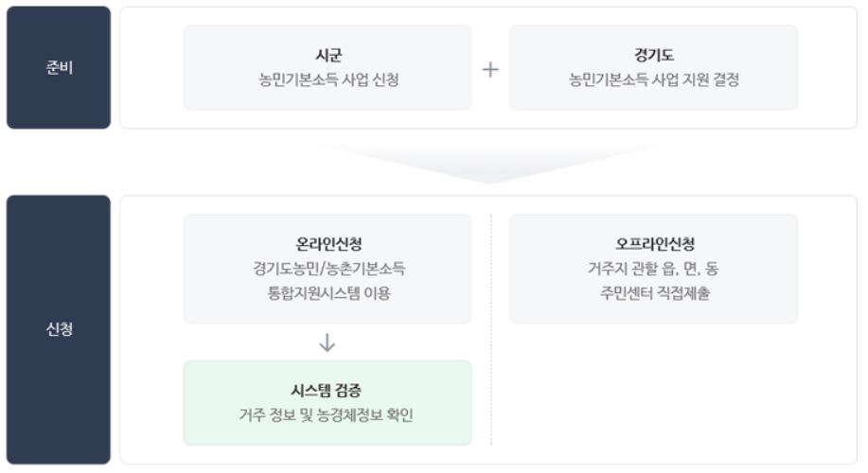Click the plus icon between 시군 and 경기도
The height and width of the screenshot is (473, 868).
490,69
